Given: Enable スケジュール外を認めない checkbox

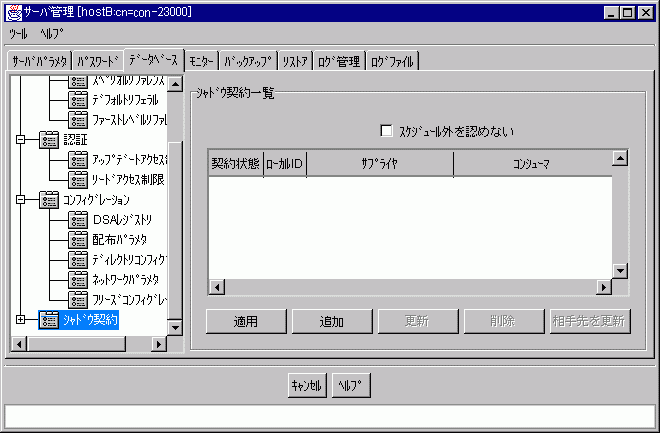Looking at the screenshot, I should [x=386, y=130].
